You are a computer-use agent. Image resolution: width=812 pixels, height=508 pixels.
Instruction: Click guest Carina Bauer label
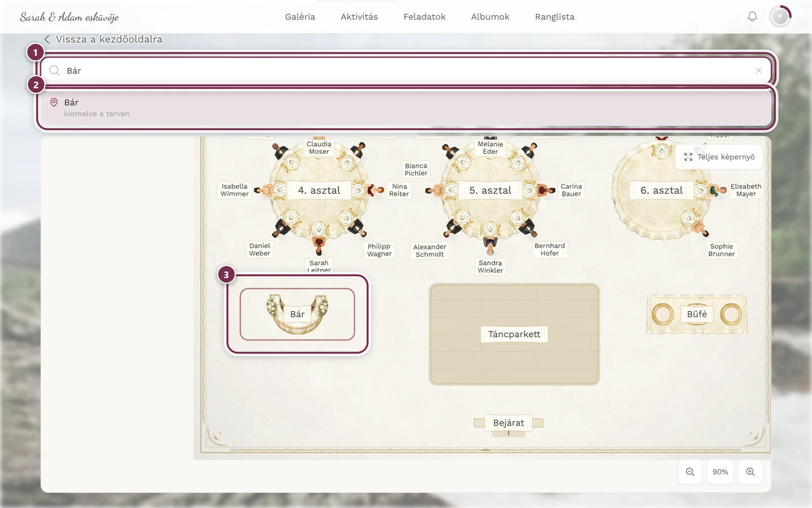click(x=571, y=190)
